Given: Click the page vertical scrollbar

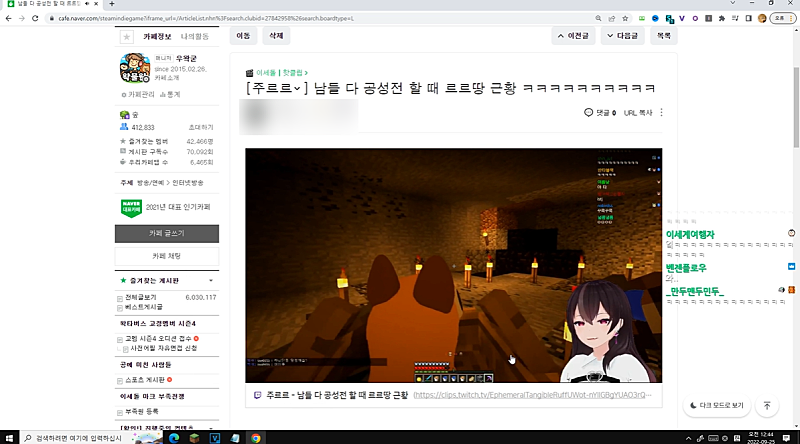Looking at the screenshot, I should point(796,107).
